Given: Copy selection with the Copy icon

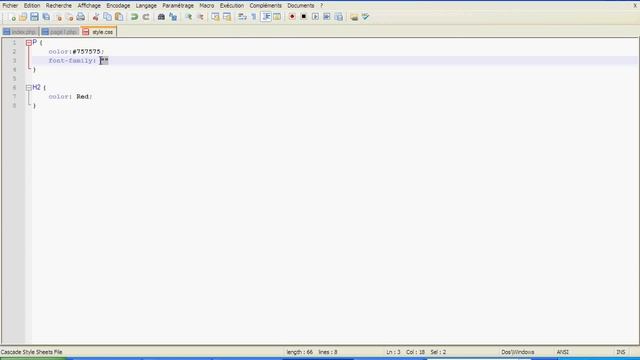Looking at the screenshot, I should [107, 17].
